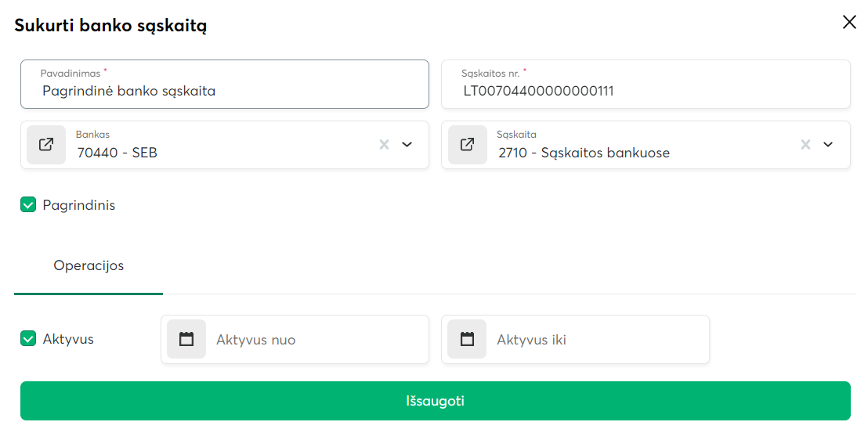The height and width of the screenshot is (440, 868).
Task: Clear the Sąskaita selection with X
Action: (x=805, y=144)
